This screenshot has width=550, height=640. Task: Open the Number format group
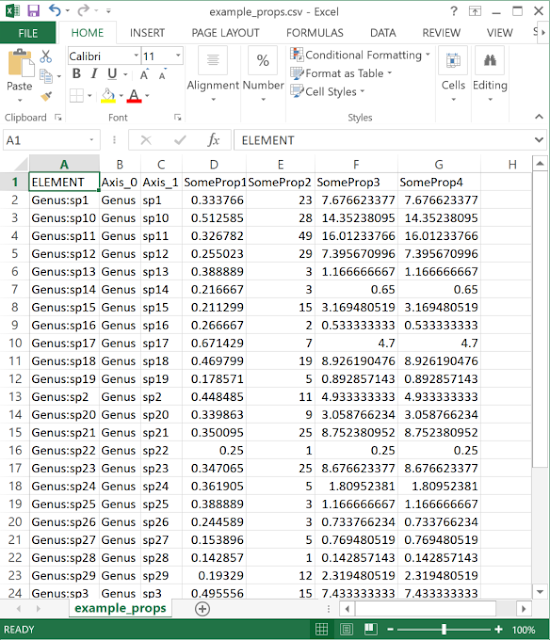click(263, 74)
